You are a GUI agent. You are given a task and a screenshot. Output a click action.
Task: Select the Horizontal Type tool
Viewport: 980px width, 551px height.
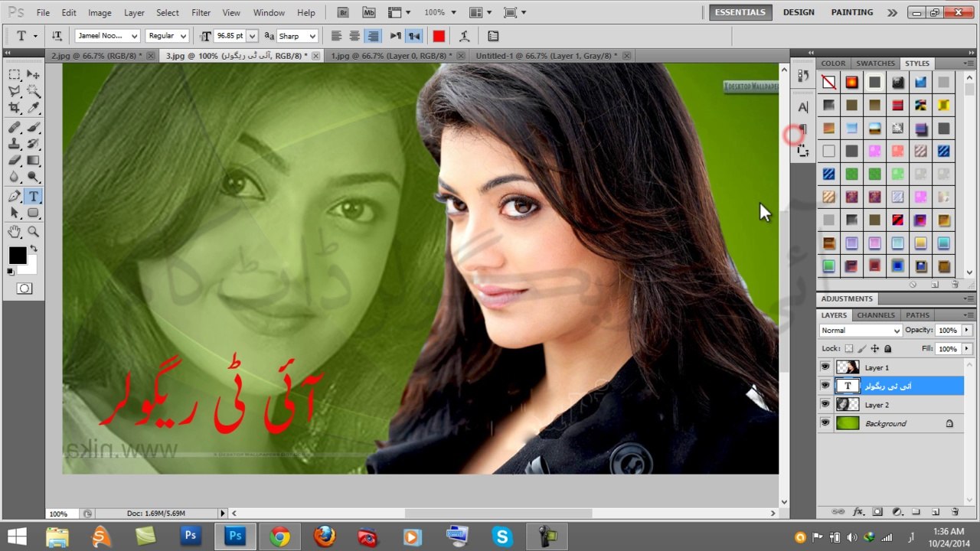34,197
